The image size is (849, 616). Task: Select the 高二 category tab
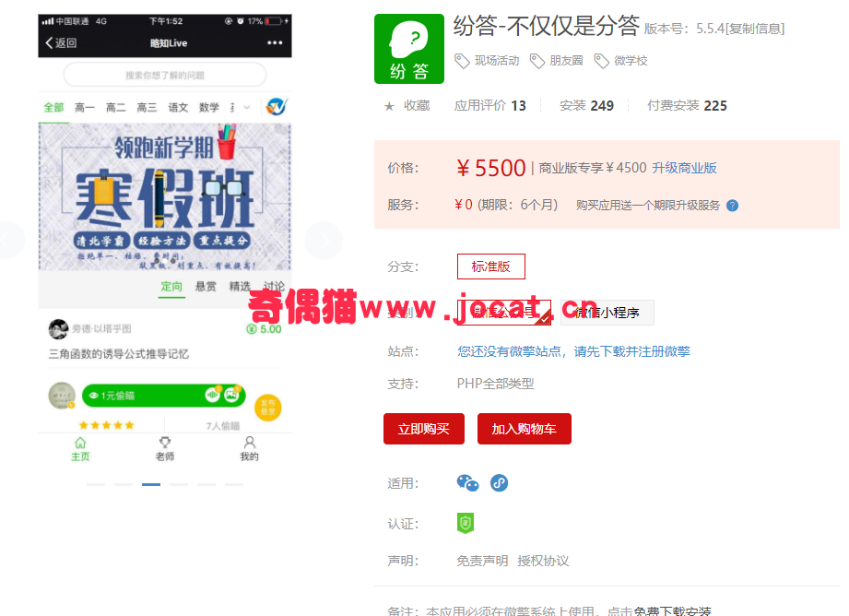[x=115, y=108]
